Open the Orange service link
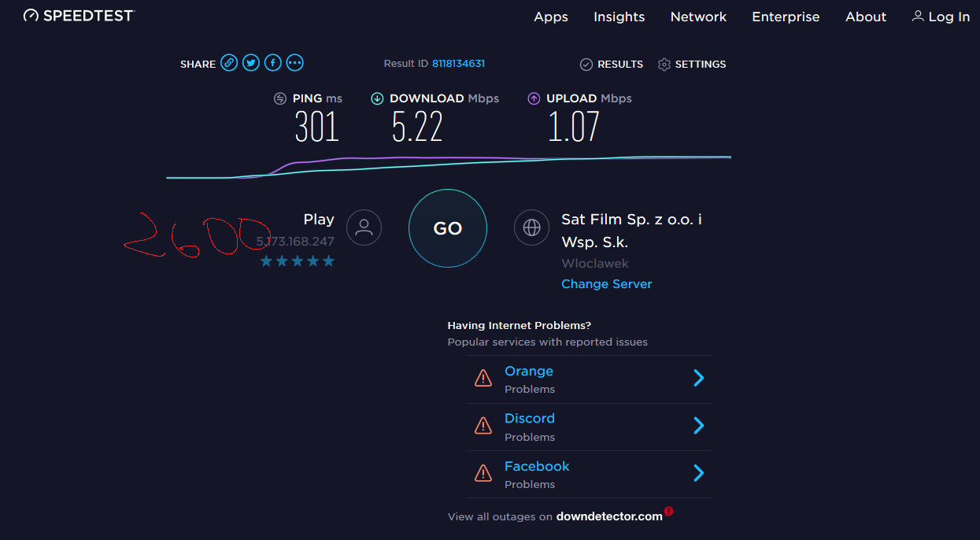Screen dimensions: 980x540 529,372
